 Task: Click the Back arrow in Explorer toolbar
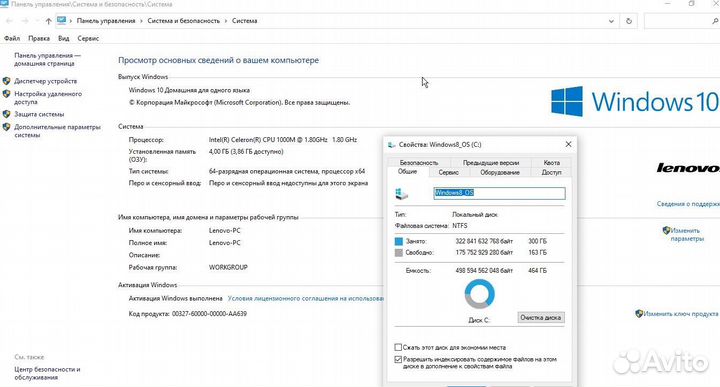9,21
